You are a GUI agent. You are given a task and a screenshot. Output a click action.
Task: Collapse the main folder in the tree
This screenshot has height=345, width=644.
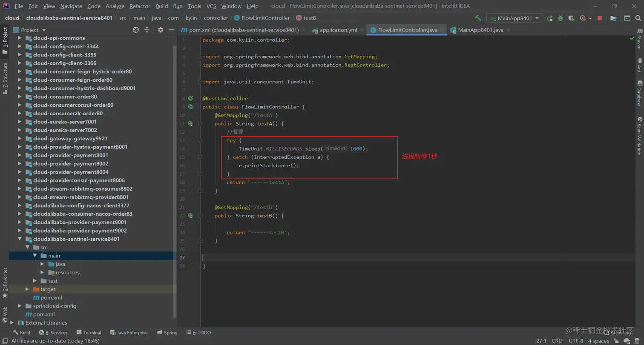(x=35, y=256)
